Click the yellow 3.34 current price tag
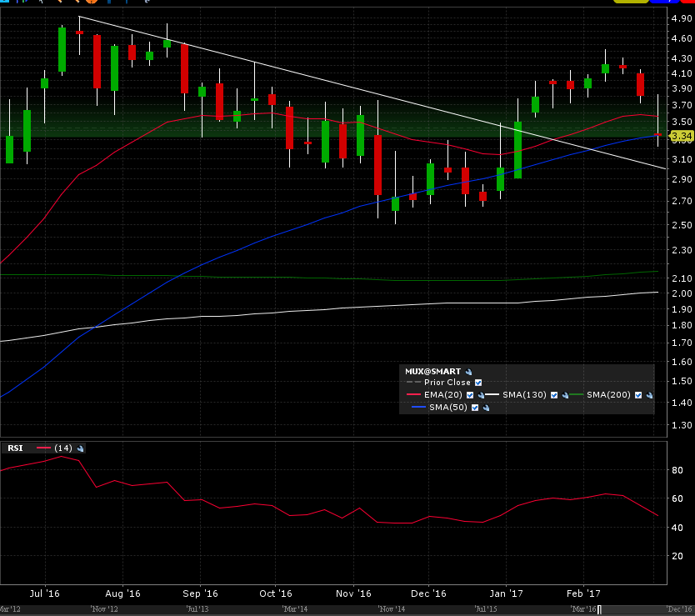Screen dimensions: 695x616 (682, 136)
